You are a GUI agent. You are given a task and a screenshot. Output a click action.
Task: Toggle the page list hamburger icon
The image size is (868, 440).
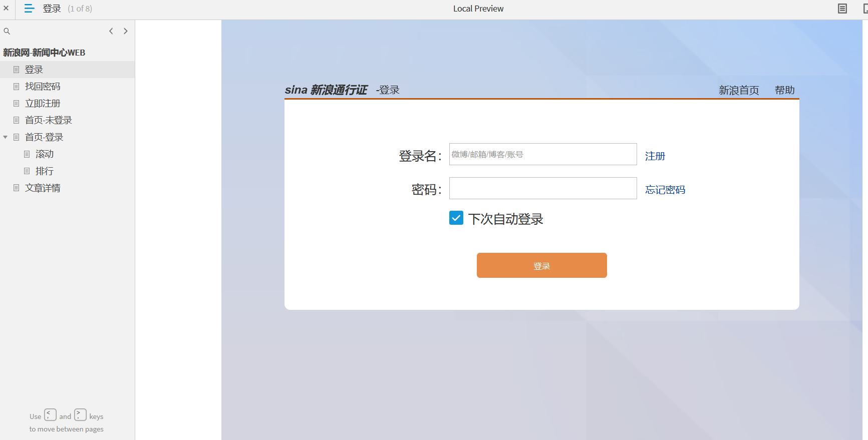(x=29, y=9)
